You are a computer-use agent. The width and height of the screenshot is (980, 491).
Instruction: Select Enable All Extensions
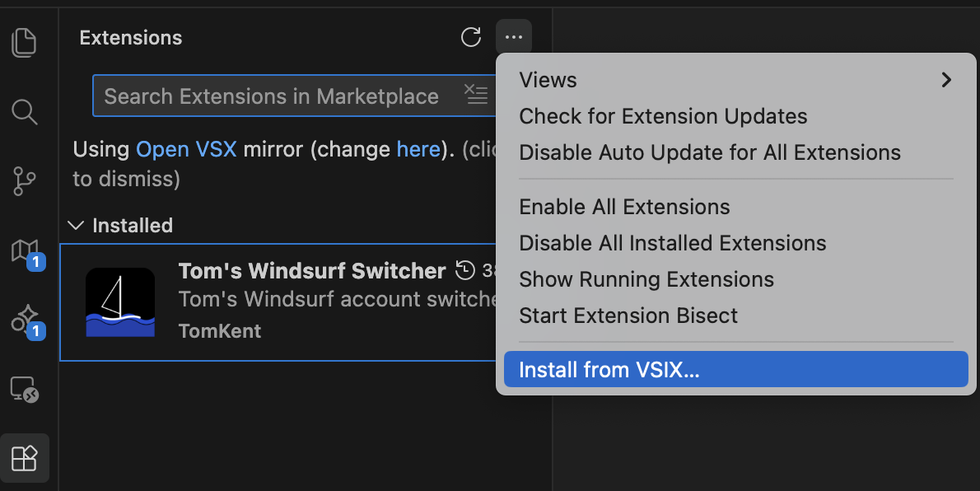point(624,207)
